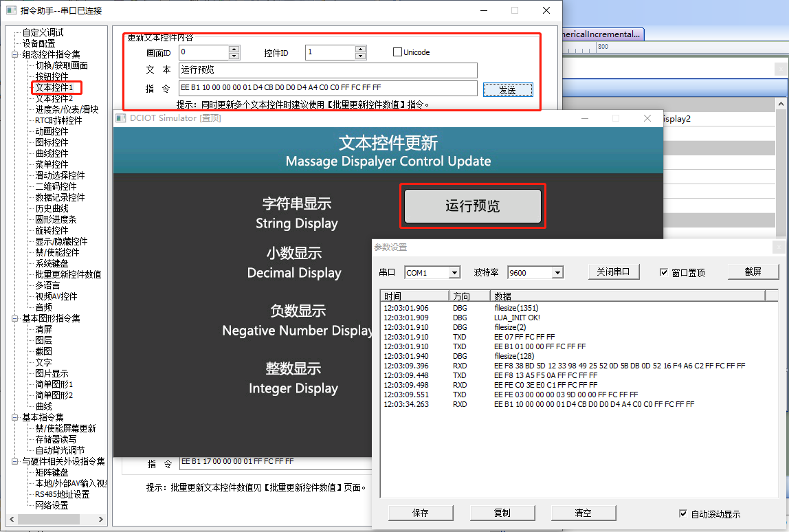
Task: Open the 串口 COM1 dropdown
Action: point(455,272)
